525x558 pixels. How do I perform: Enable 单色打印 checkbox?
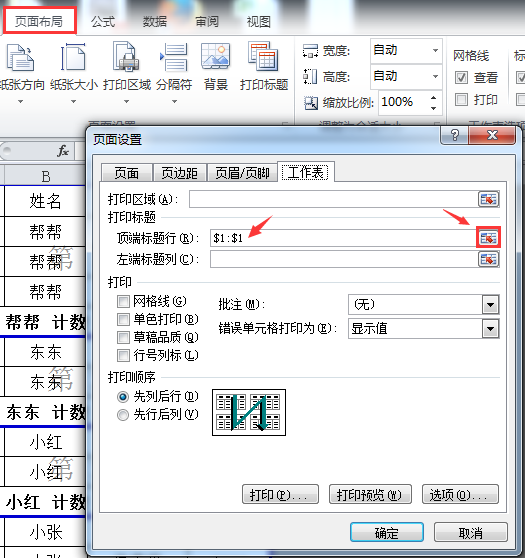(123, 320)
